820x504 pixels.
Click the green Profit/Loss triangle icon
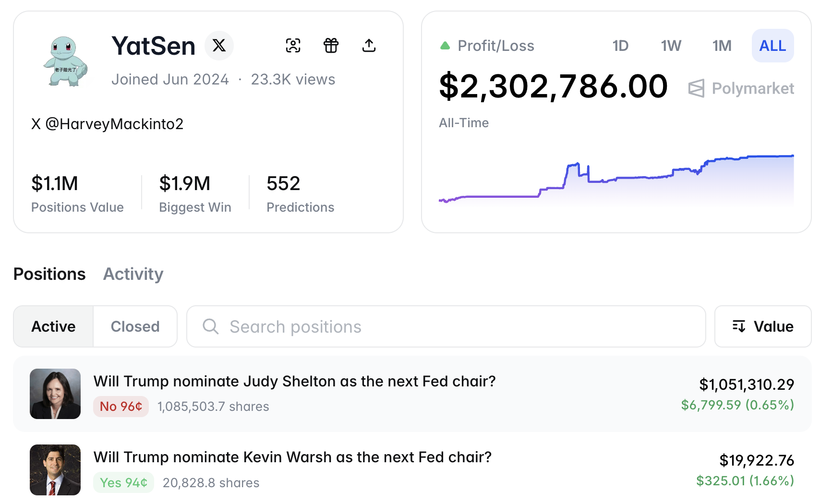(445, 46)
